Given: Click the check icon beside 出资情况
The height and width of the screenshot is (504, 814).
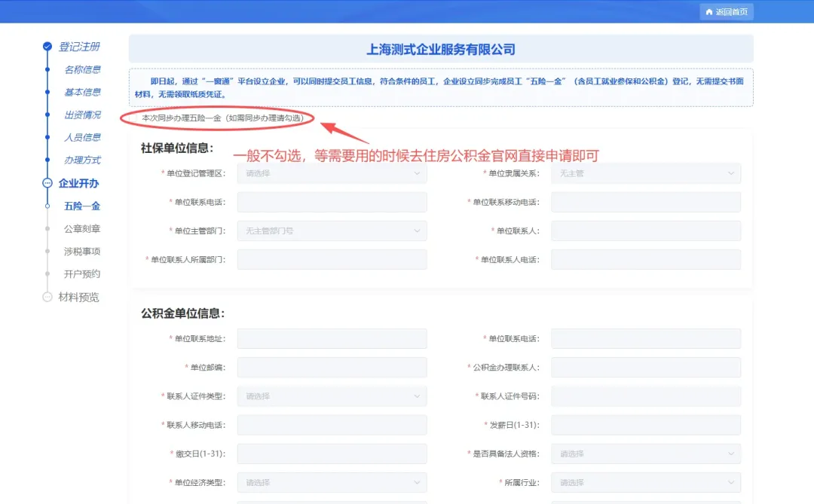Looking at the screenshot, I should [x=47, y=115].
